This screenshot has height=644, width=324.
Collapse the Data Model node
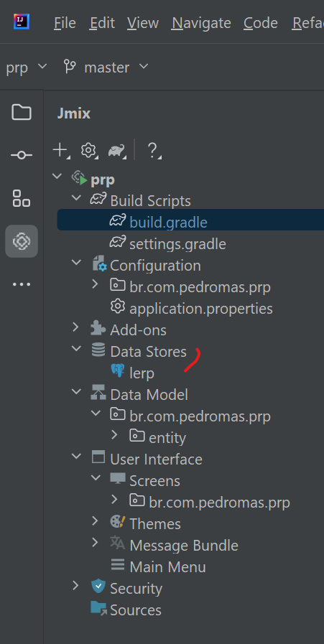click(76, 391)
